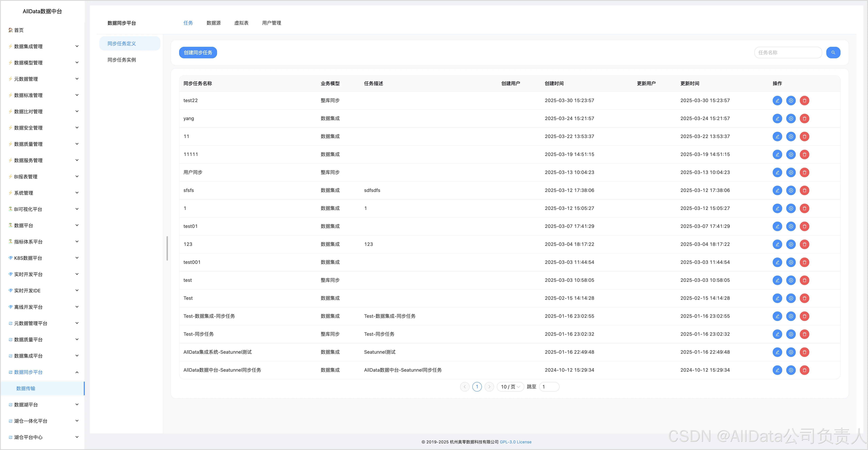Select 同步任务定义 in the side menu
This screenshot has width=868, height=450.
click(130, 43)
